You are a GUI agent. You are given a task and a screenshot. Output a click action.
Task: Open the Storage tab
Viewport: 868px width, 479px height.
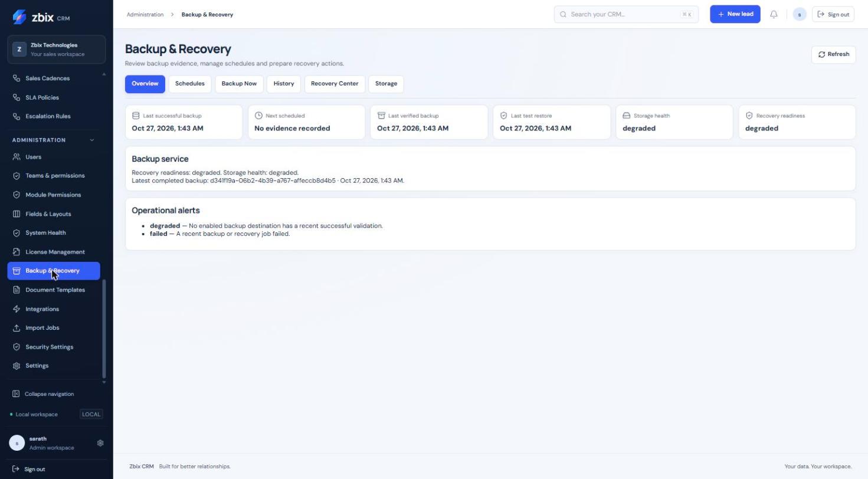pyautogui.click(x=386, y=84)
